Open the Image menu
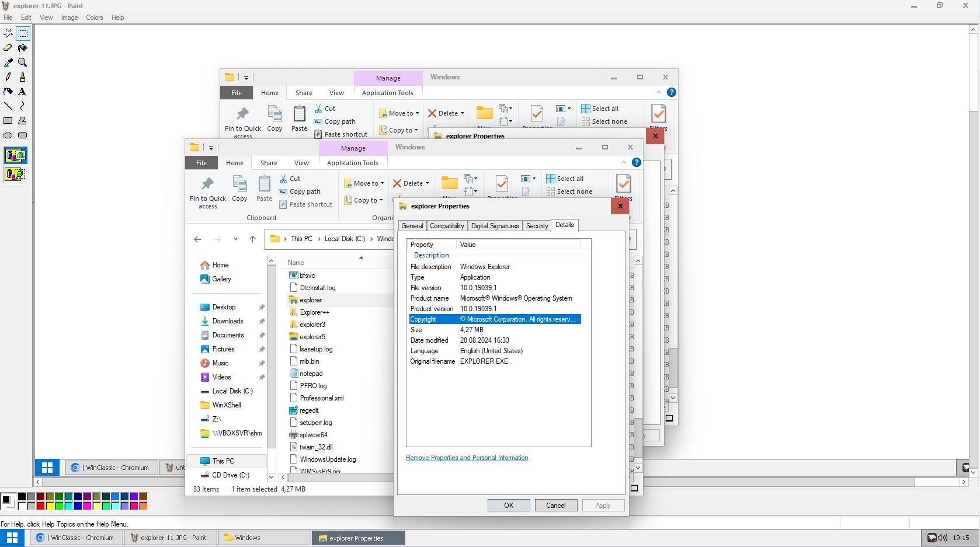 pyautogui.click(x=69, y=18)
